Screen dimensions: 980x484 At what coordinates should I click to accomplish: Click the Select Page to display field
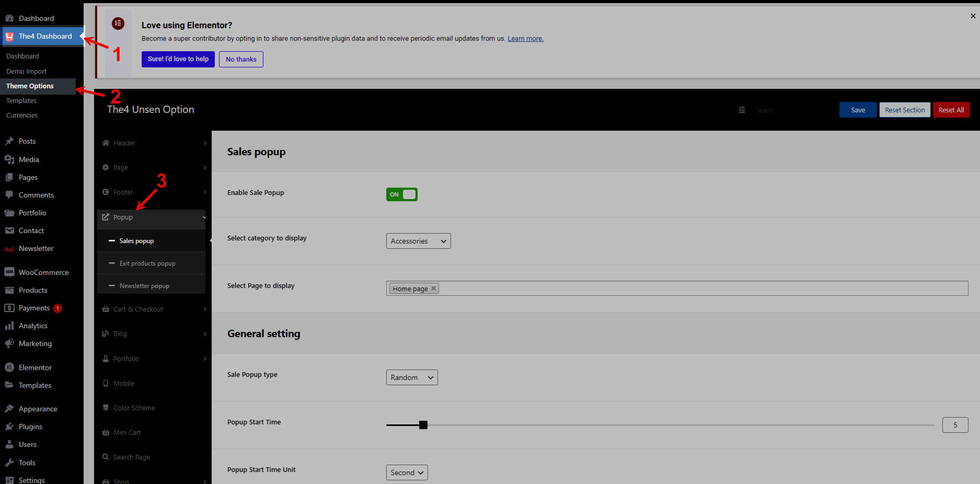(x=677, y=289)
